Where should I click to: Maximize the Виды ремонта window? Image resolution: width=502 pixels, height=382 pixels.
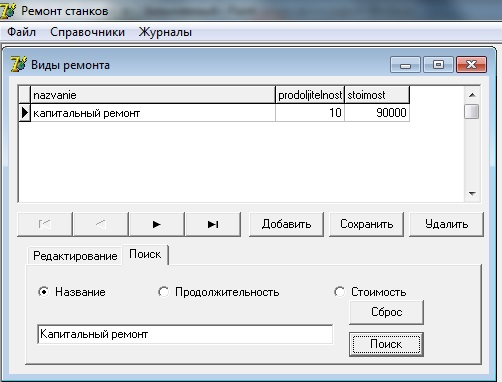click(438, 65)
